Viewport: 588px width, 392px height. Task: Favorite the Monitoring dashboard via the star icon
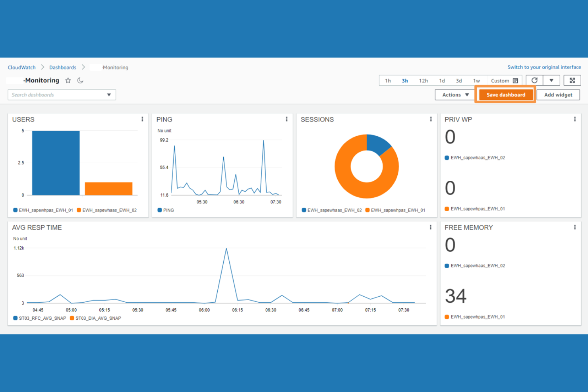(68, 80)
